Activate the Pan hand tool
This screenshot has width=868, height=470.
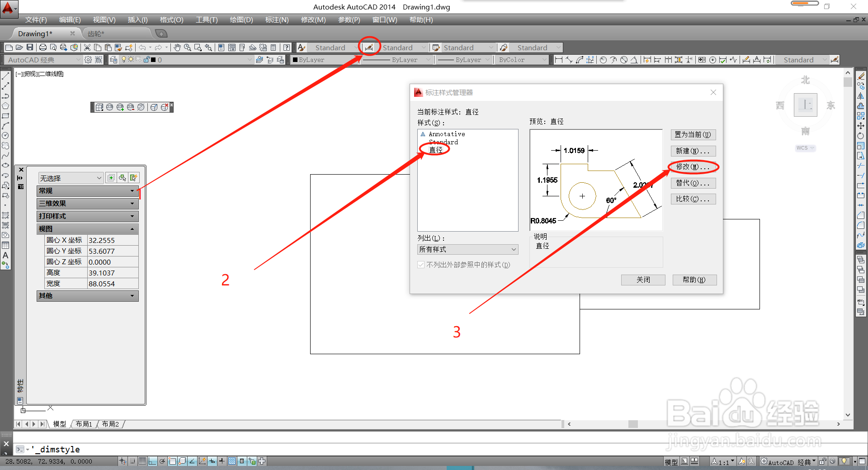tap(177, 47)
